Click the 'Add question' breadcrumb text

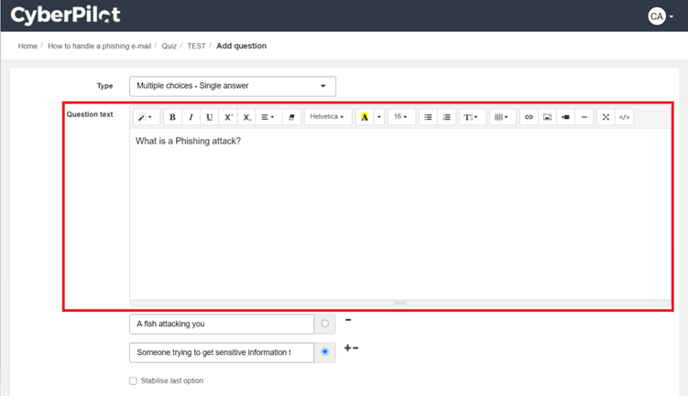click(241, 46)
